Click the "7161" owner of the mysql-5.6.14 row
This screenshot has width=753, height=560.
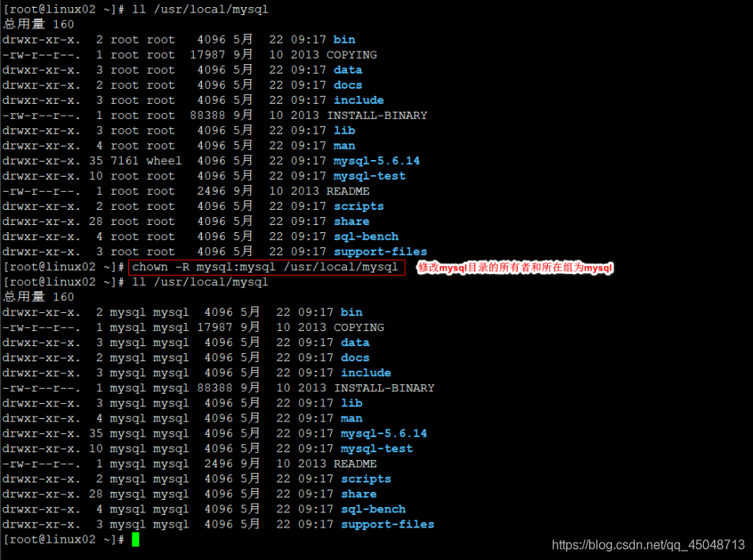click(124, 161)
